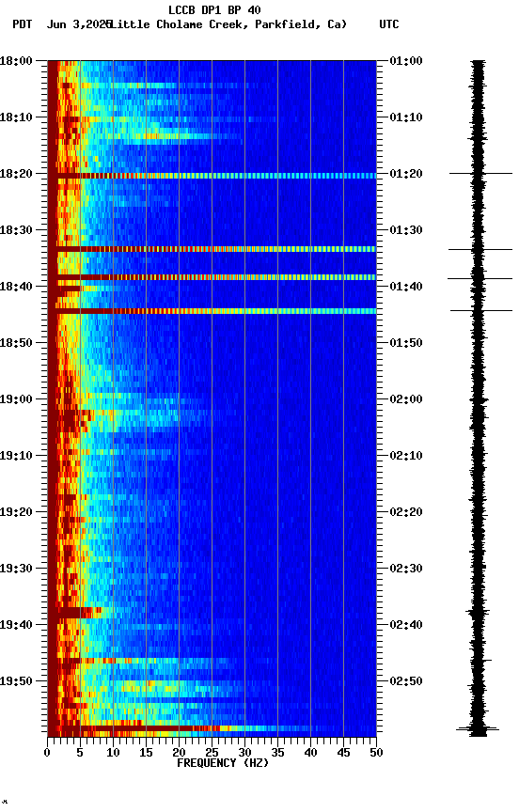Click the 'FREQUENCY (HZ)' axis label
Viewport: 519px width, 812px height.
223,764
